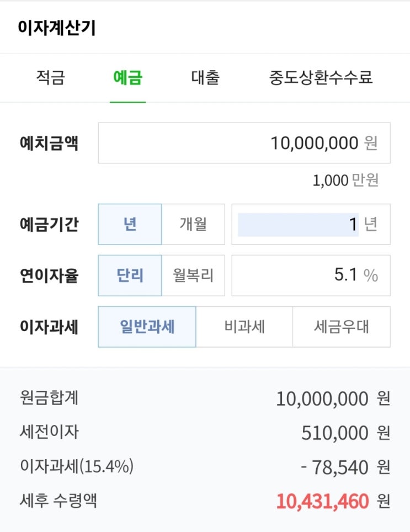Click the 세후 수령액 red total amount

[x=322, y=502]
